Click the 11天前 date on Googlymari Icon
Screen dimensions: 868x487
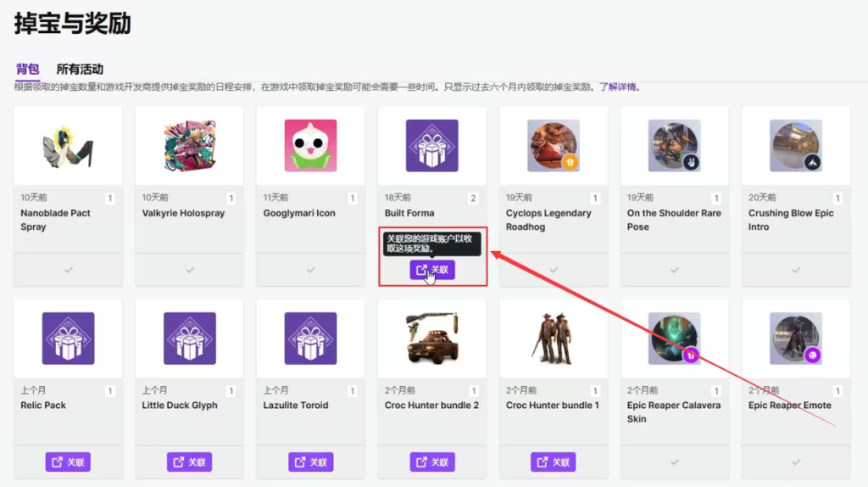pyautogui.click(x=275, y=198)
